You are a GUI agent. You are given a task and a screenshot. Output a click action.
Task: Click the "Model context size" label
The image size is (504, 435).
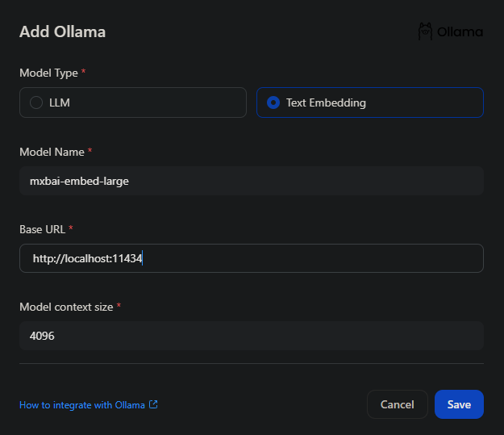(66, 307)
